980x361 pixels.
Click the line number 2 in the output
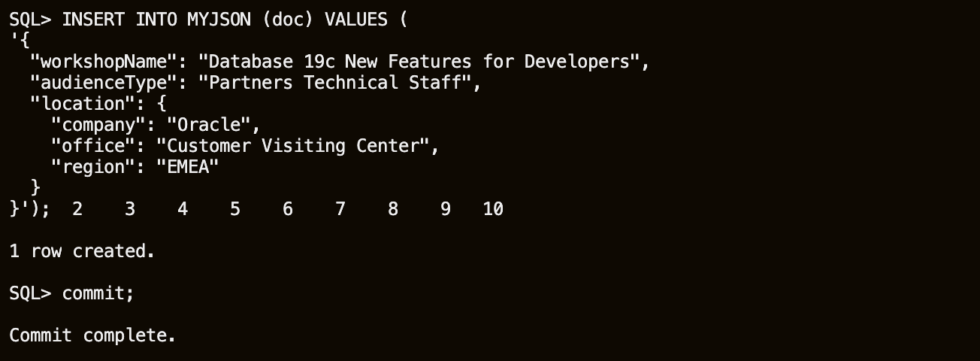pos(77,209)
